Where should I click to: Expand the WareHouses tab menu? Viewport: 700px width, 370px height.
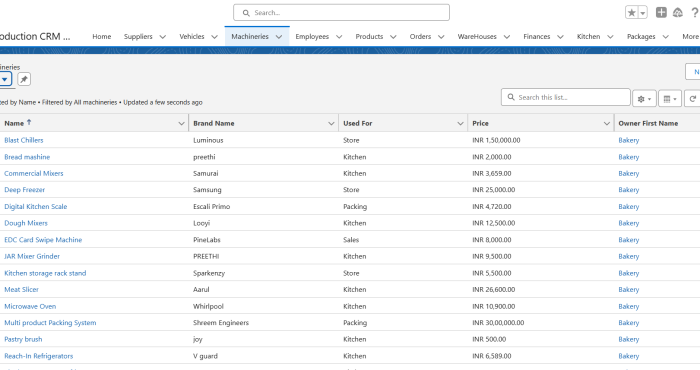[507, 37]
